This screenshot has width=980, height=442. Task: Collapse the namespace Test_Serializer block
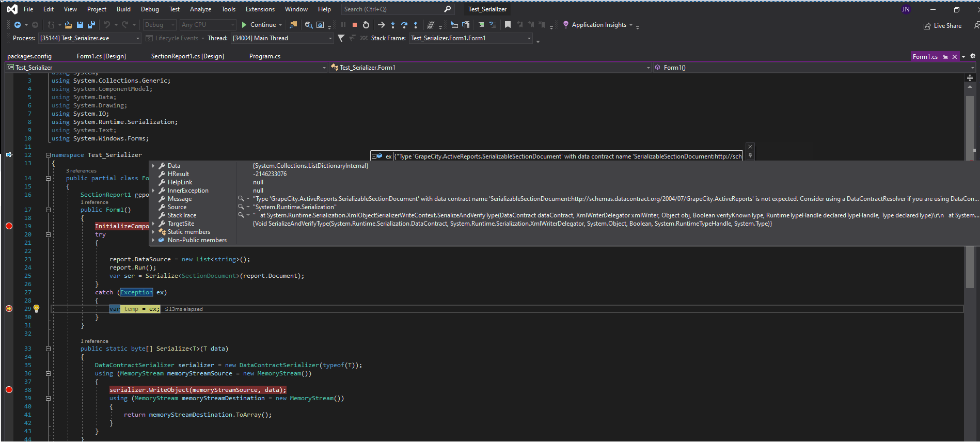point(48,155)
